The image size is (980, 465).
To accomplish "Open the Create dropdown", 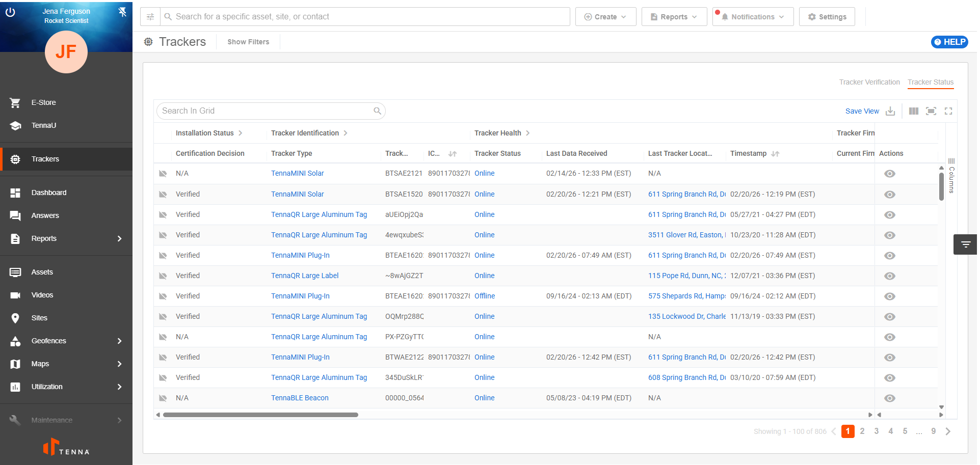I will [x=605, y=17].
